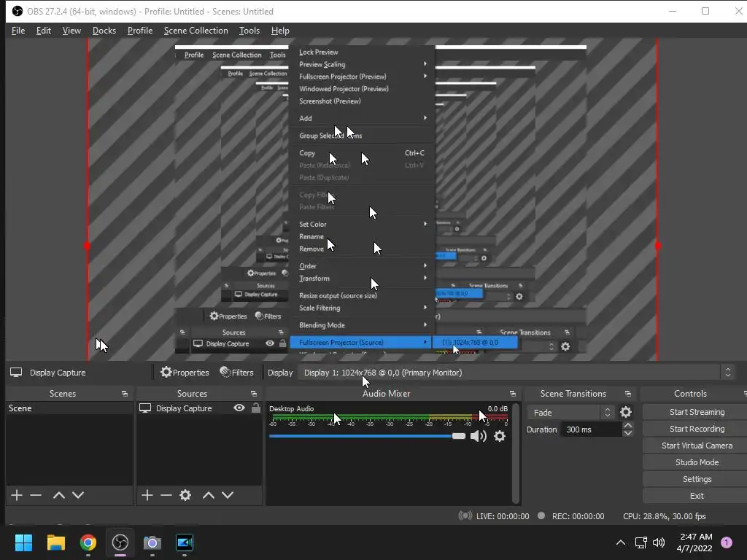Choose Copy in context menu
747x560 pixels.
362,153
